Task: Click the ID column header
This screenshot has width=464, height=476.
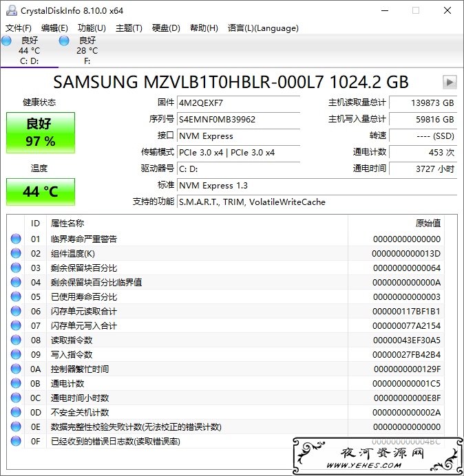Action: tap(35, 224)
